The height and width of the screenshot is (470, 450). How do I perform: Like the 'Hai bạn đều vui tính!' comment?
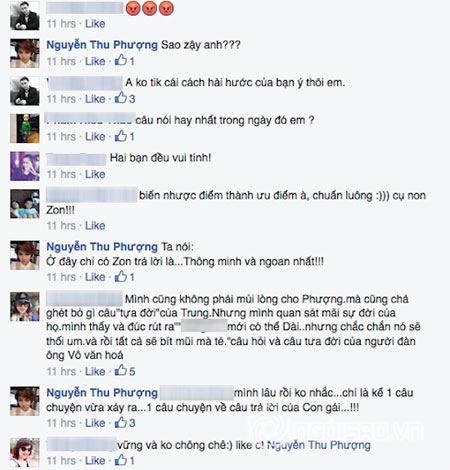(95, 174)
